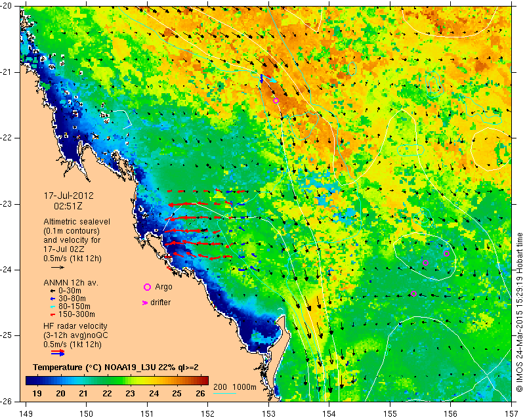Click the easternmost Argo float circle inside the white oval contour
The image size is (525, 420).
click(x=446, y=253)
